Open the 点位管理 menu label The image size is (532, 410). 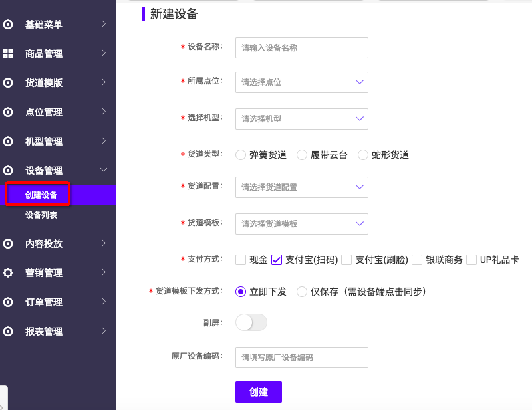click(x=44, y=112)
